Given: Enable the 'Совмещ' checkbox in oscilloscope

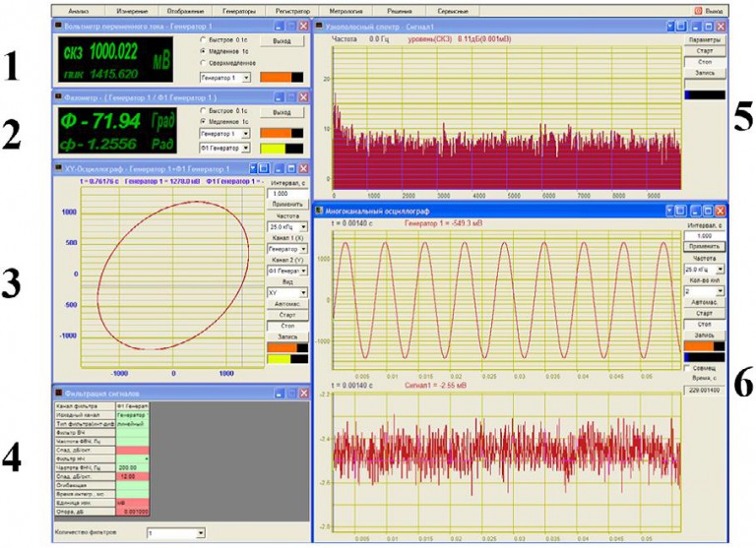Looking at the screenshot, I should (687, 368).
